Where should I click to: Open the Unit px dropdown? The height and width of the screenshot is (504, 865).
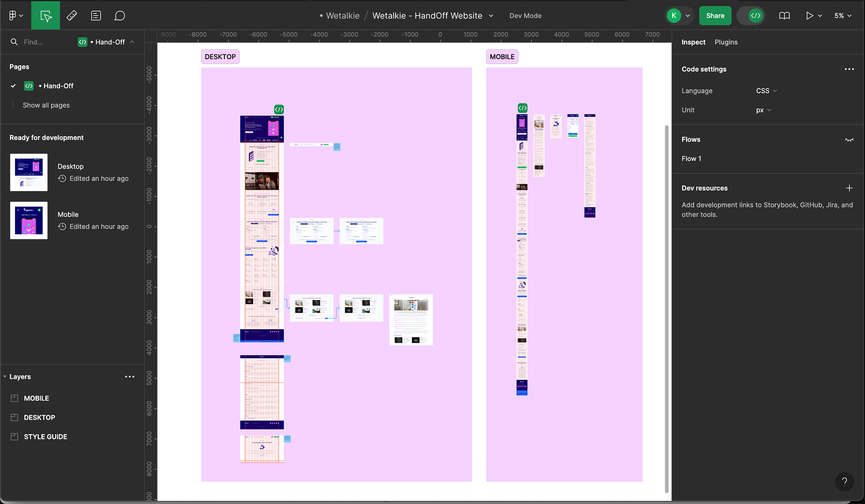tap(763, 110)
